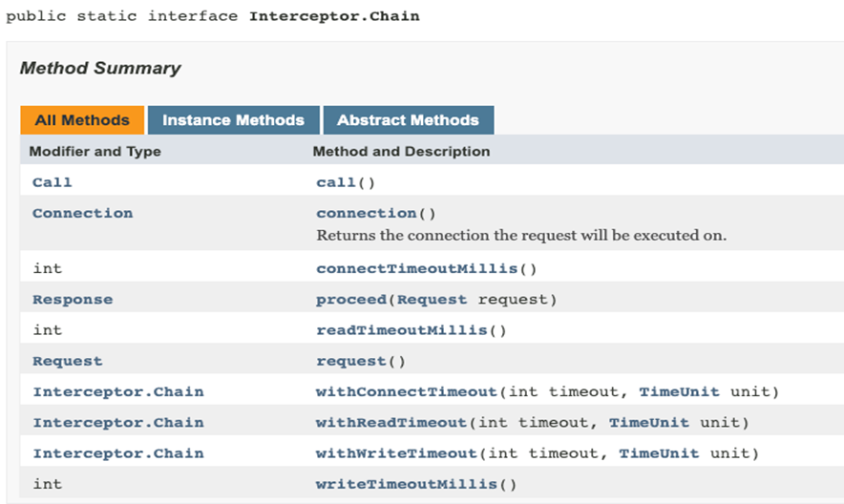Switch to the All Methods tab
Image resolution: width=844 pixels, height=504 pixels.
[82, 120]
